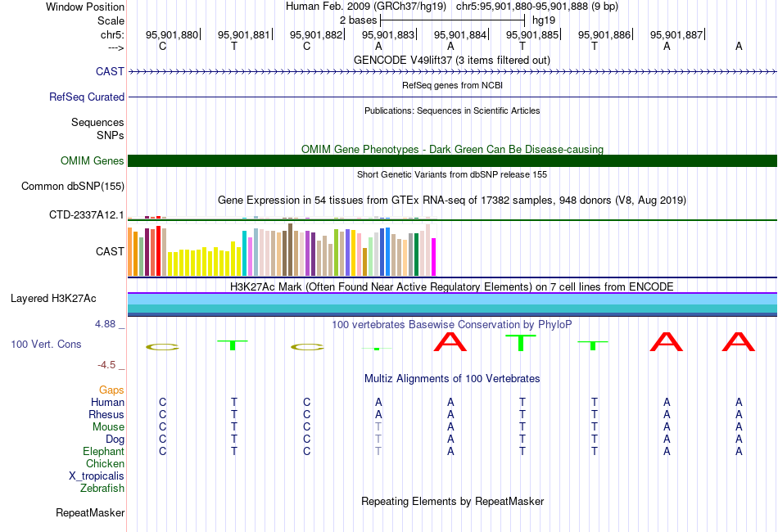Image resolution: width=778 pixels, height=532 pixels.
Task: Click the X_tropicalis alignment row label
Action: point(97,476)
